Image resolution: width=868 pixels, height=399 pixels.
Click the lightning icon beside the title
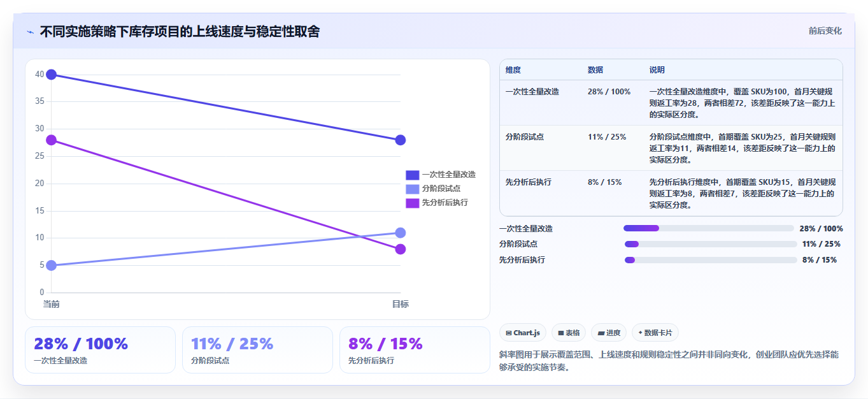coord(30,31)
